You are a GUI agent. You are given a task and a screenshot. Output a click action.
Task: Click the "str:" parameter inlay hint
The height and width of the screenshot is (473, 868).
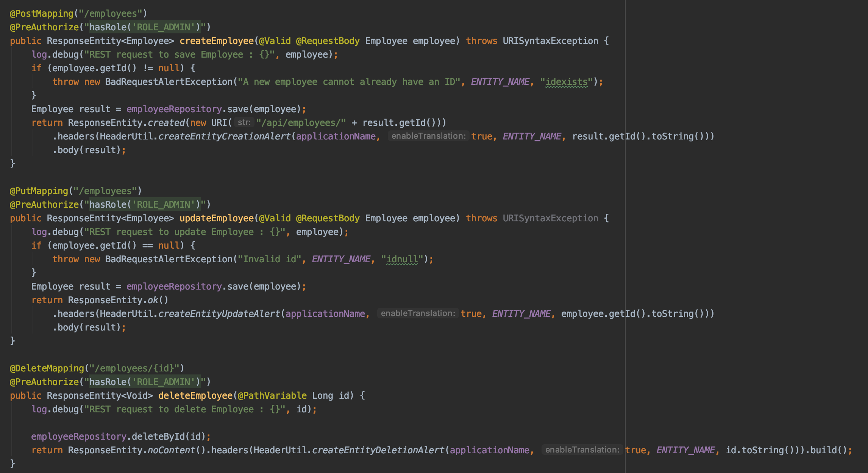pos(244,122)
